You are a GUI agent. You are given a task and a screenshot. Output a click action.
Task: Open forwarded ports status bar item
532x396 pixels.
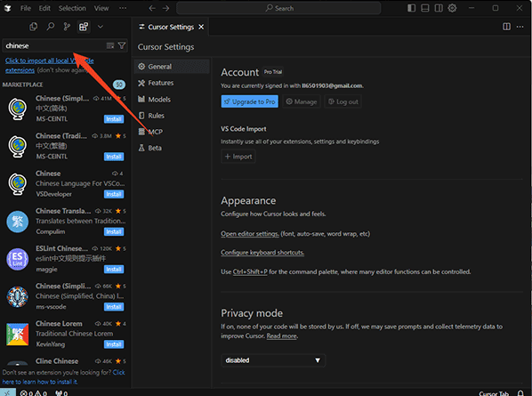(61, 393)
